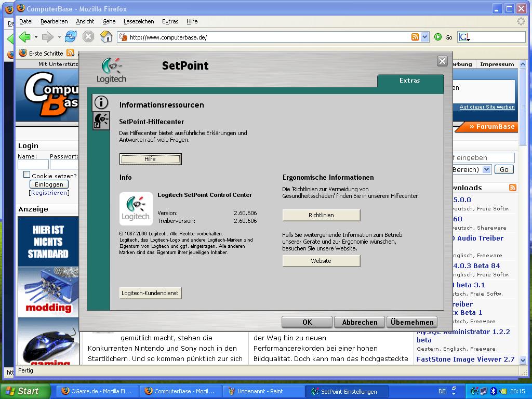Confirm SetPoint with OK
The width and height of the screenshot is (532, 399).
point(307,322)
